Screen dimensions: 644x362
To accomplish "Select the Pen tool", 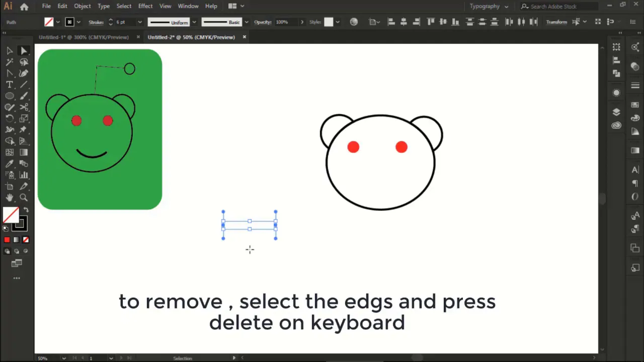I will (10, 73).
